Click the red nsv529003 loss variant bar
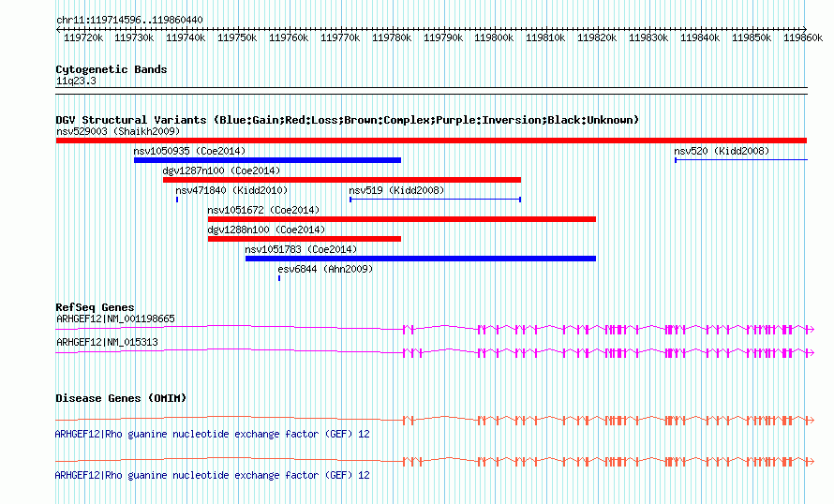 click(431, 141)
